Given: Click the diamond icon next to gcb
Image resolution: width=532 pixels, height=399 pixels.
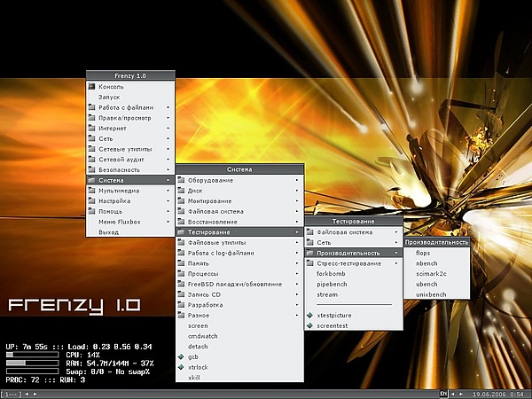Looking at the screenshot, I should coord(181,356).
